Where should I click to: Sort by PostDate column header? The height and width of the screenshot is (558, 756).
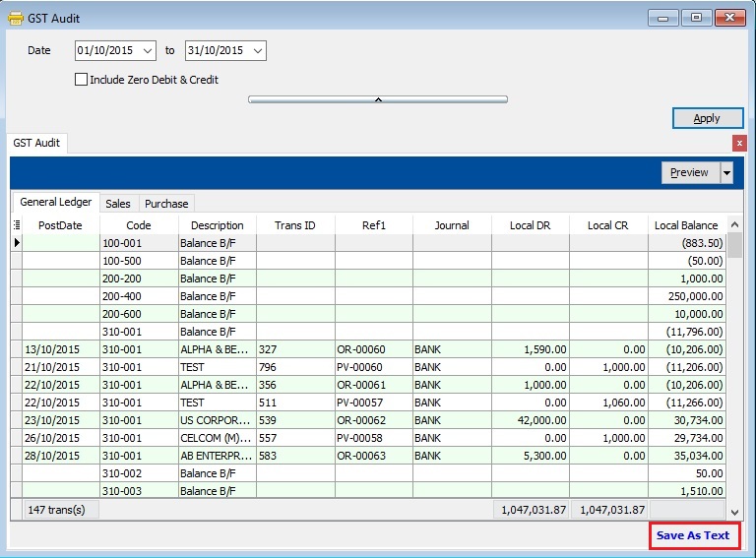click(x=60, y=225)
